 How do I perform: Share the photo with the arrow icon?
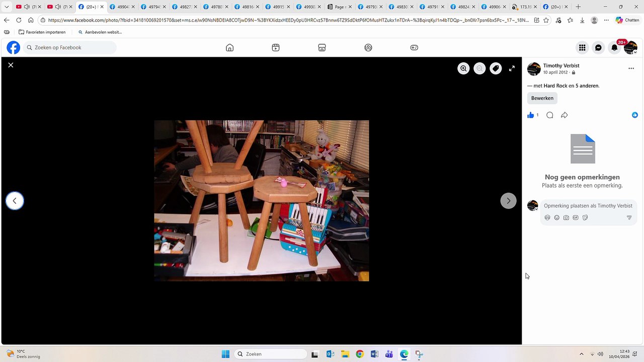(x=564, y=115)
